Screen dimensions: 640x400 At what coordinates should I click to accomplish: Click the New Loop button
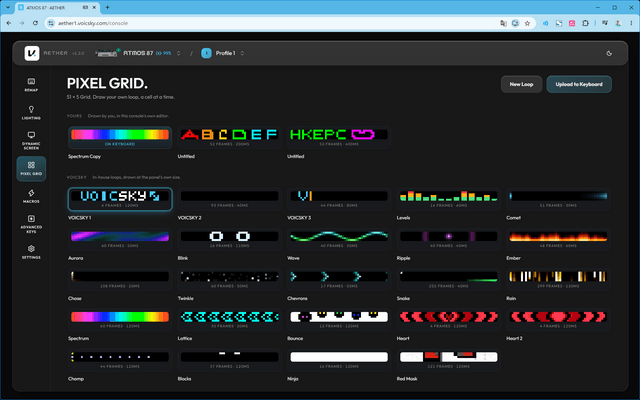pos(521,84)
